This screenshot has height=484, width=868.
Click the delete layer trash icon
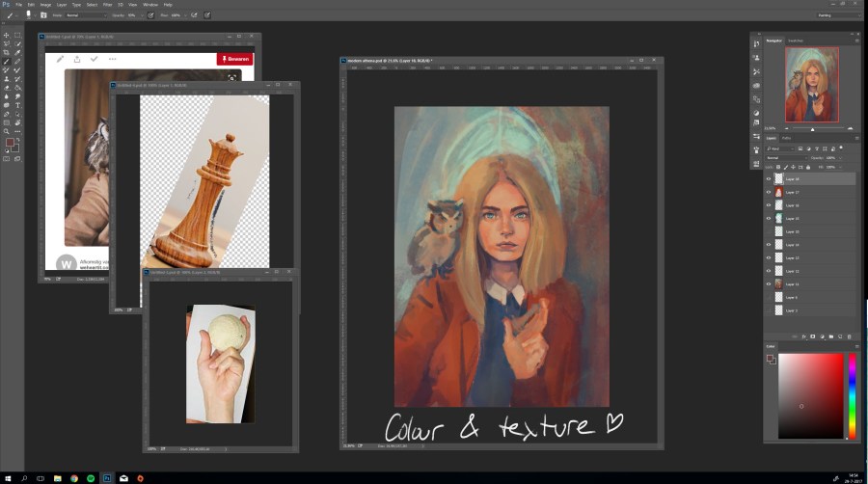click(x=849, y=336)
